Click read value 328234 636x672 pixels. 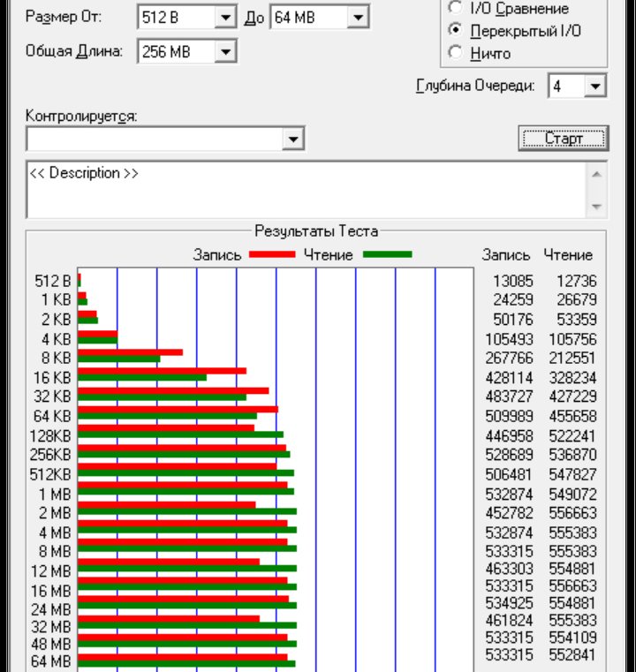click(x=573, y=378)
